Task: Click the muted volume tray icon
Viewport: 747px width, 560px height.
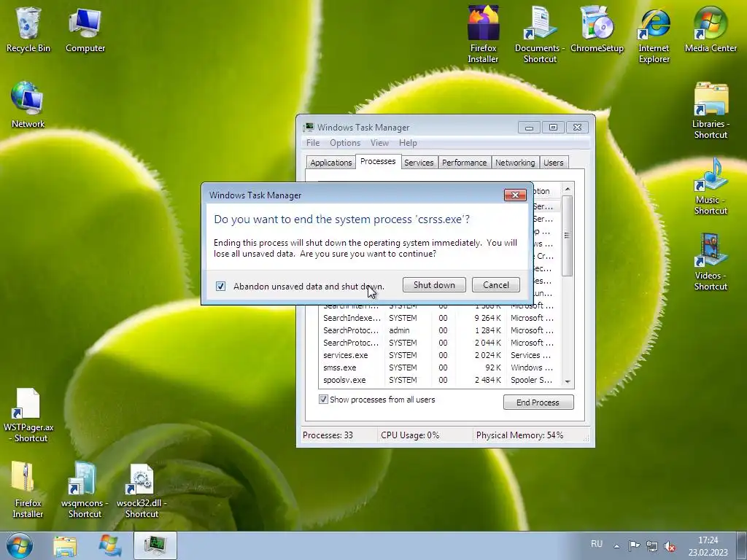Action: [670, 545]
